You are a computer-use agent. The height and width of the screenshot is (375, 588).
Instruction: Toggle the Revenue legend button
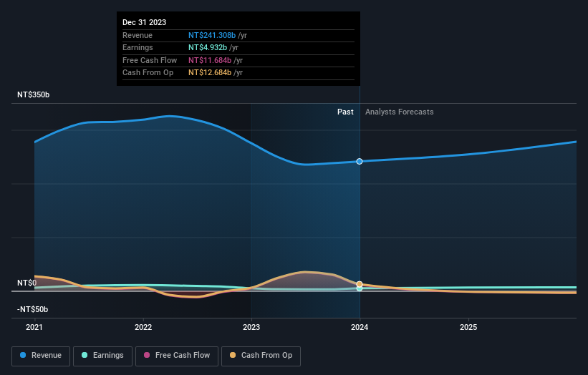point(41,356)
